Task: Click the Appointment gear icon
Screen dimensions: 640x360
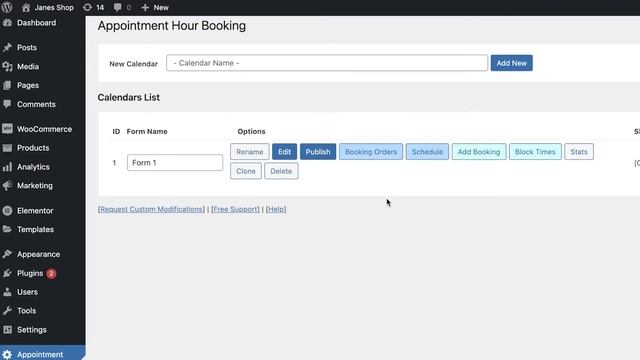Action: click(x=7, y=355)
